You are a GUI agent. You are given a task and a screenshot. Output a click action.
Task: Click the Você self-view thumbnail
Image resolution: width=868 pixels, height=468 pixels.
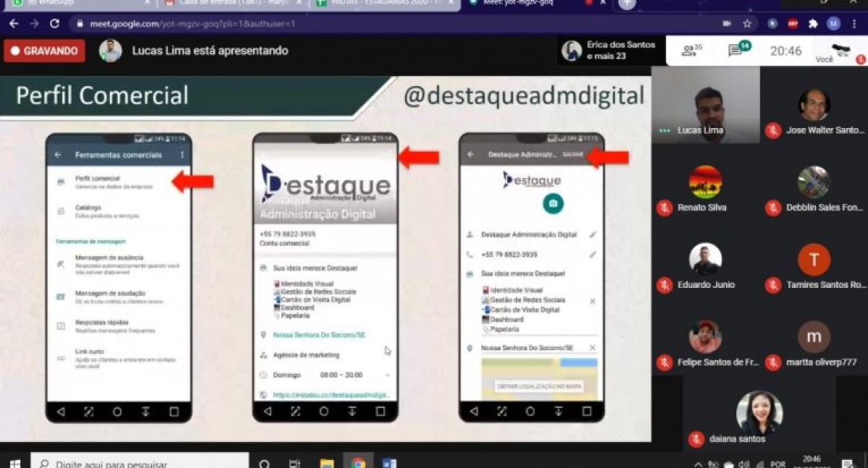click(840, 51)
